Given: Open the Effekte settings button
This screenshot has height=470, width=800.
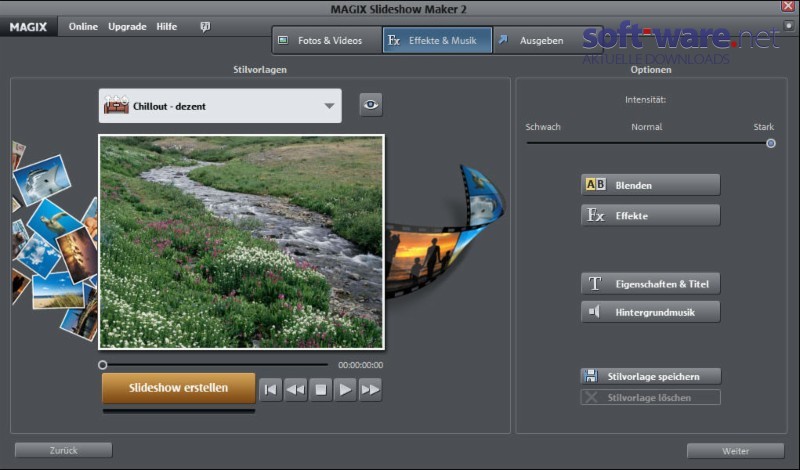Looking at the screenshot, I should (651, 215).
